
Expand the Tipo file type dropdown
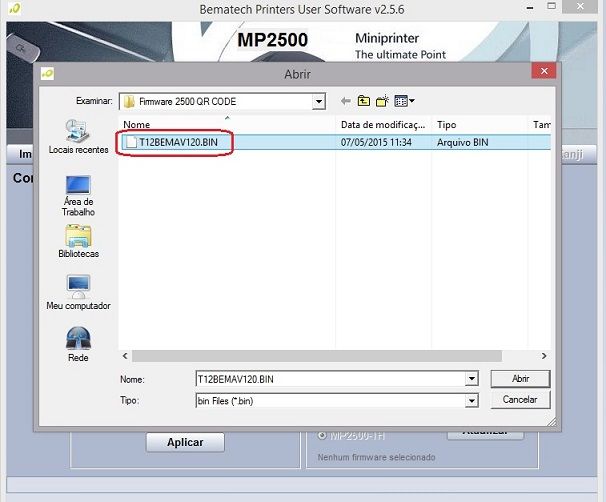(471, 400)
